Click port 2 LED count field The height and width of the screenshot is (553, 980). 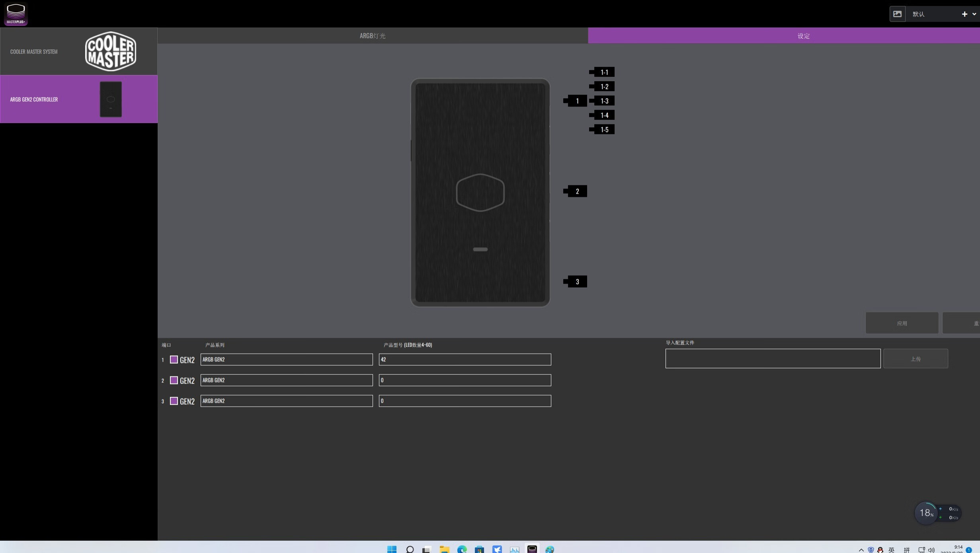465,380
